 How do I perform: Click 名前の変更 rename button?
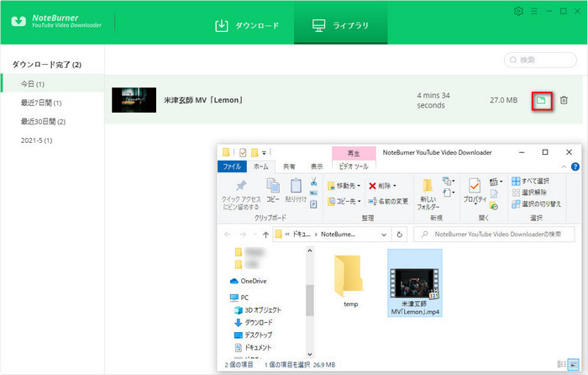(x=388, y=201)
